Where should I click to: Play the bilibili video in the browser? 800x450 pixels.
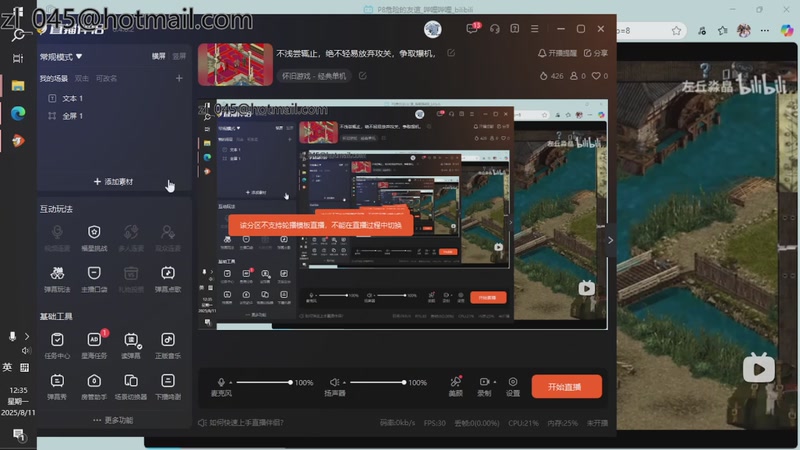(x=758, y=368)
